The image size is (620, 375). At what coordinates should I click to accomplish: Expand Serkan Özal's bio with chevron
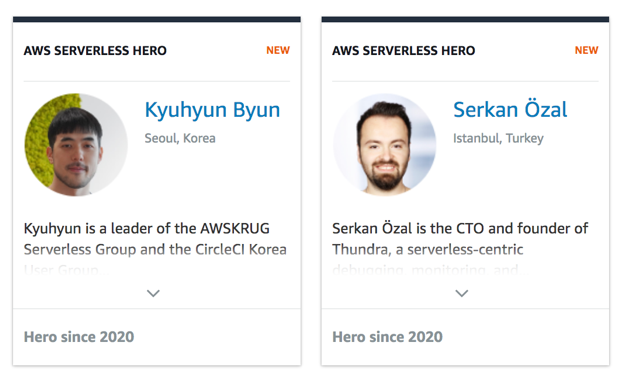click(x=462, y=293)
